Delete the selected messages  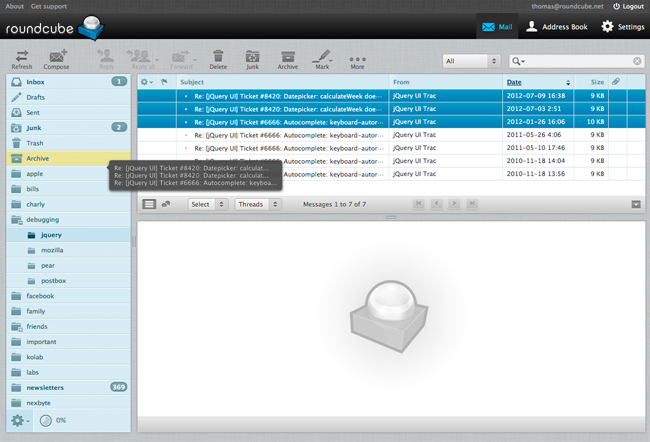[218, 59]
